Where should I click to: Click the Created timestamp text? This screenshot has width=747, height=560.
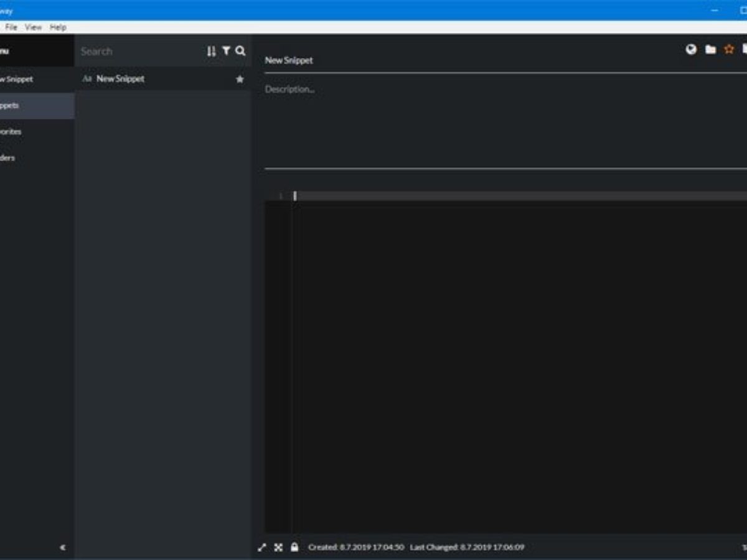click(x=356, y=548)
